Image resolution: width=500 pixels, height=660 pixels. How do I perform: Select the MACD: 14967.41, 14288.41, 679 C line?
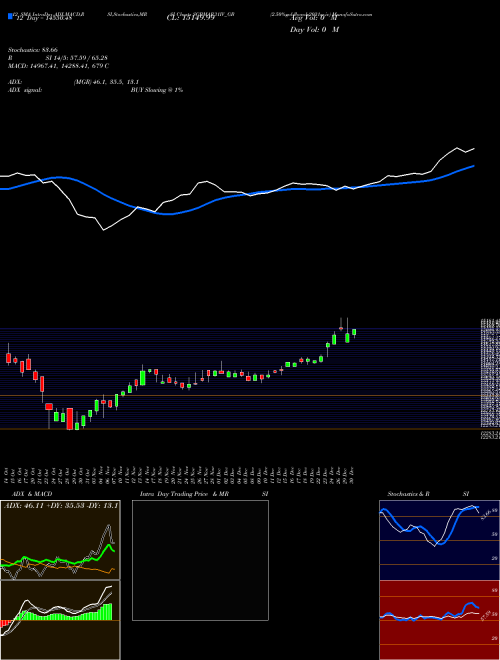(x=59, y=66)
